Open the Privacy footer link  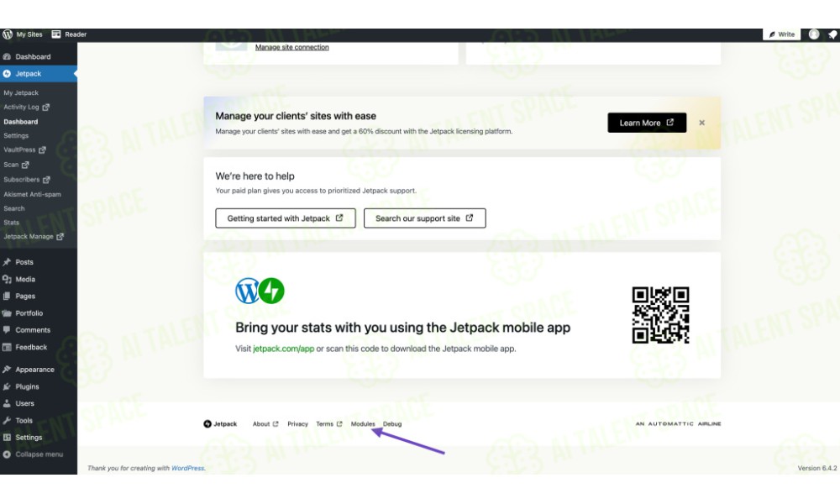tap(298, 424)
